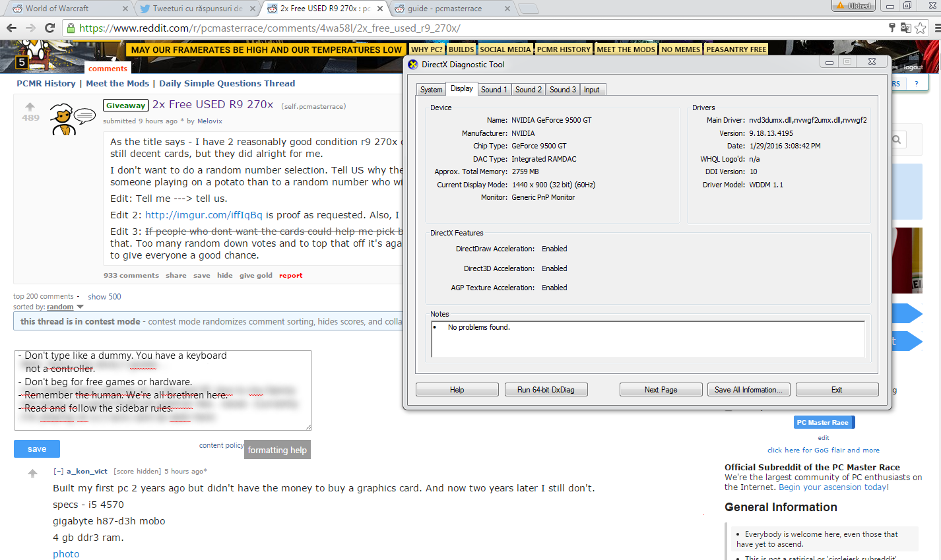Open Daily Simple Questions Thread link
This screenshot has width=941, height=560.
[x=227, y=84]
